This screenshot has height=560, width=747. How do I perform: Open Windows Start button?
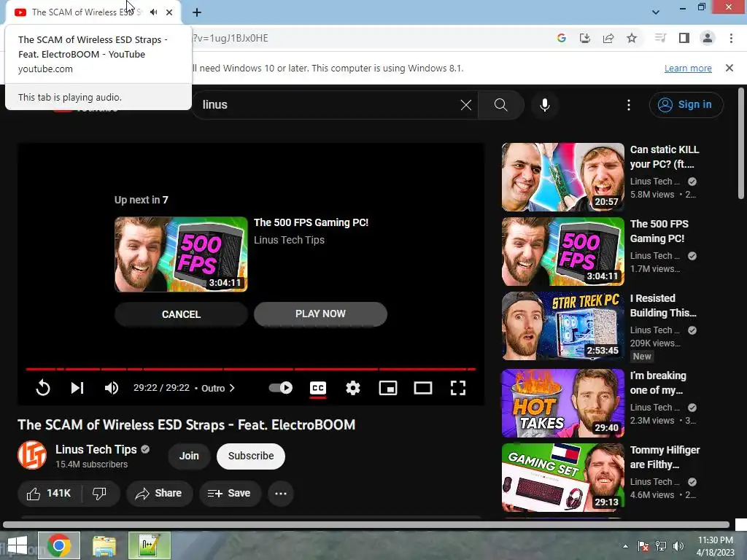tap(18, 545)
